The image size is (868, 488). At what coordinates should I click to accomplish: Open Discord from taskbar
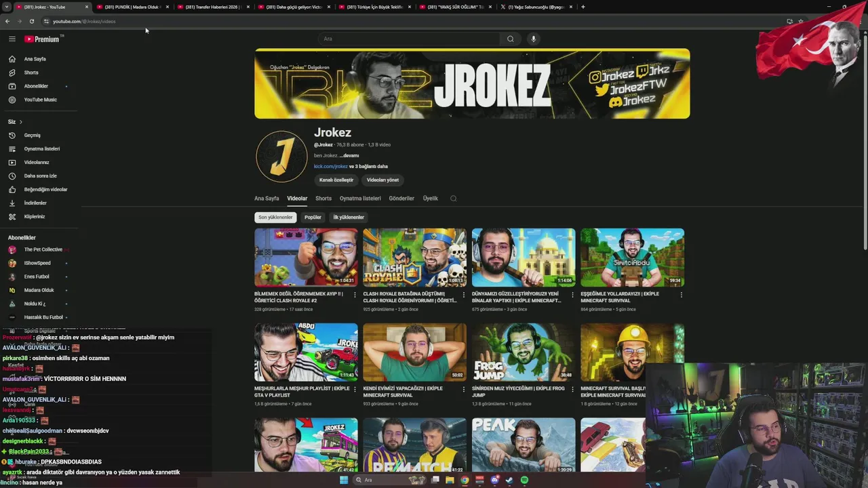[494, 480]
